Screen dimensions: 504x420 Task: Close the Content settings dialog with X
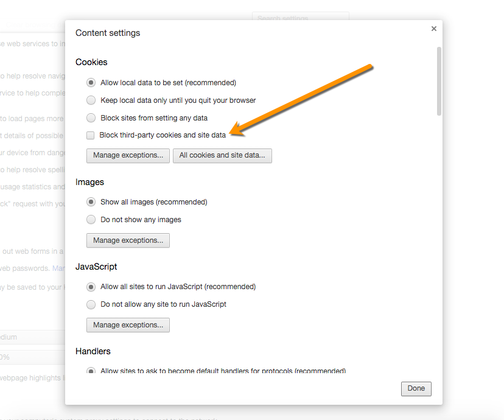coord(434,29)
